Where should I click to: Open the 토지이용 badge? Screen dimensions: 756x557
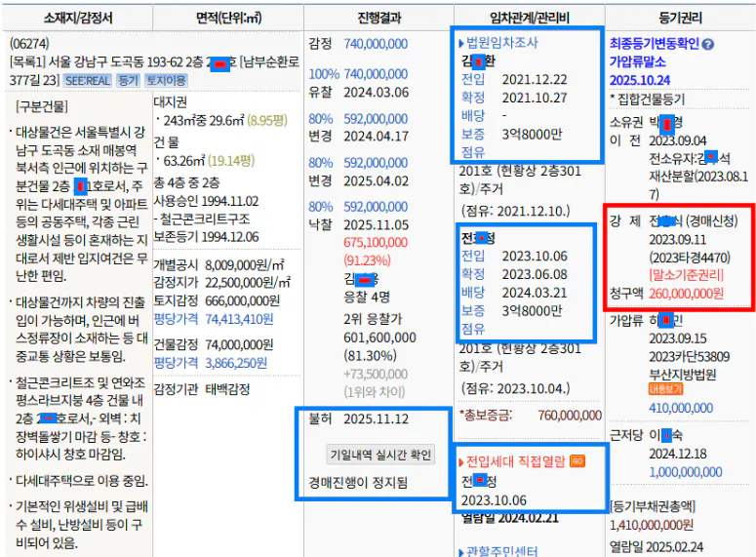pos(165,80)
